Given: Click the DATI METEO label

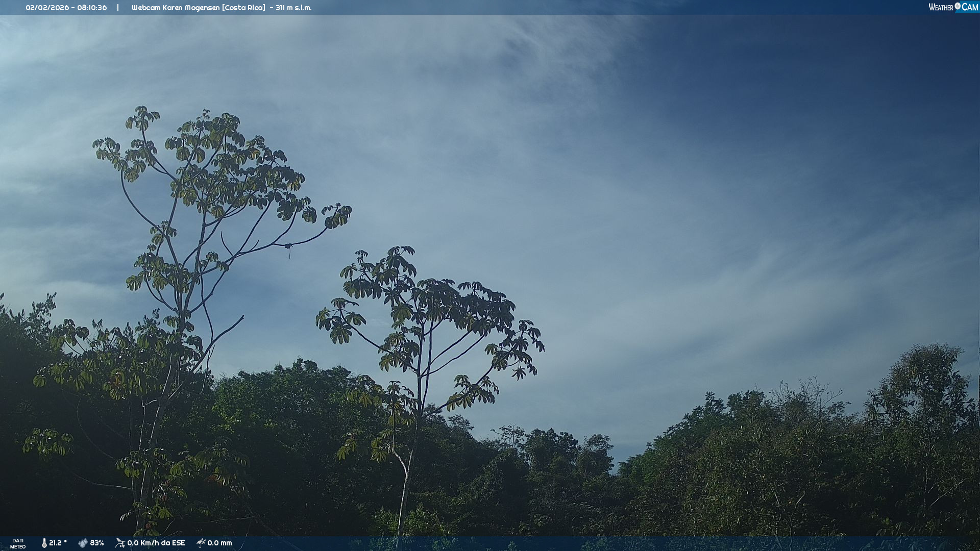Looking at the screenshot, I should (x=18, y=543).
